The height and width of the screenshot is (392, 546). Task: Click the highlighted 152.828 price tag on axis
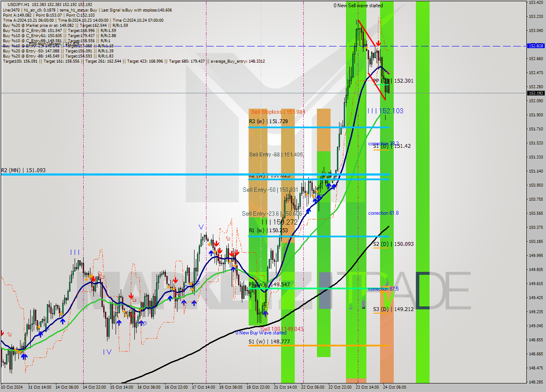[536, 46]
